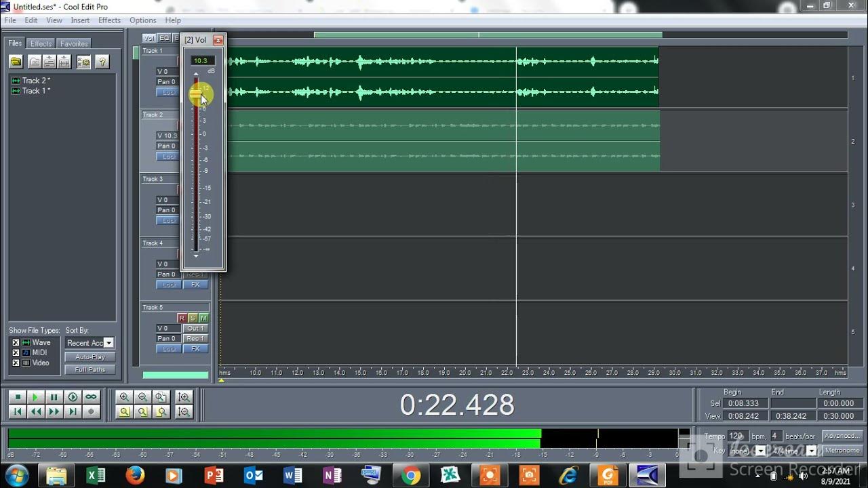Viewport: 868px width, 488px height.
Task: Open FX for Track 4
Action: [195, 285]
